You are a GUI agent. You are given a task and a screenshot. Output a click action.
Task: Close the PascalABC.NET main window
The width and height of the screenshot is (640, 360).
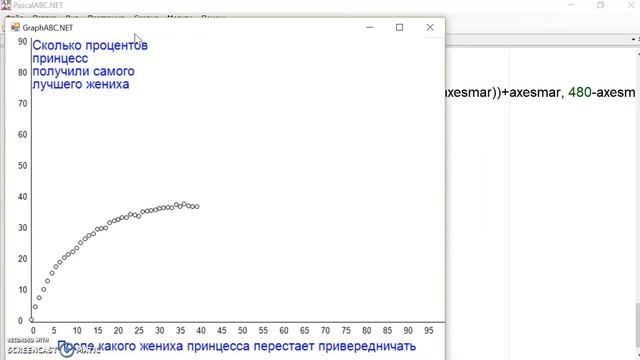(x=631, y=5)
